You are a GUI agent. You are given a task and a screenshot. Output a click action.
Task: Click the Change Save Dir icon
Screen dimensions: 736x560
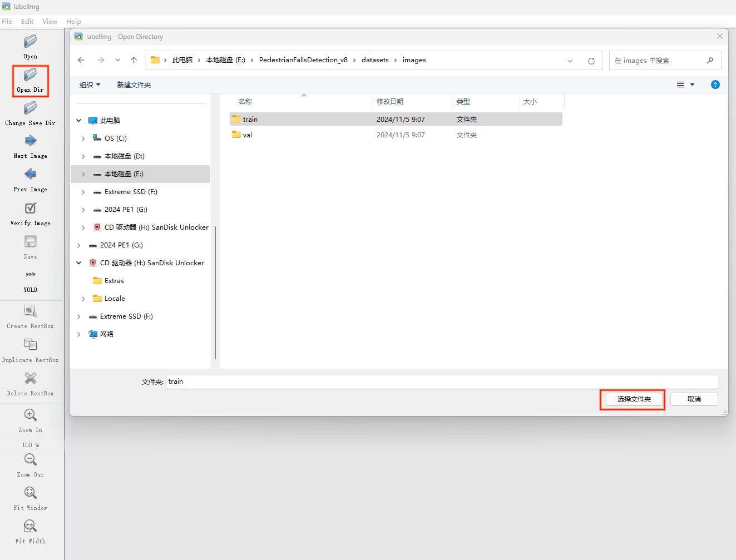31,108
